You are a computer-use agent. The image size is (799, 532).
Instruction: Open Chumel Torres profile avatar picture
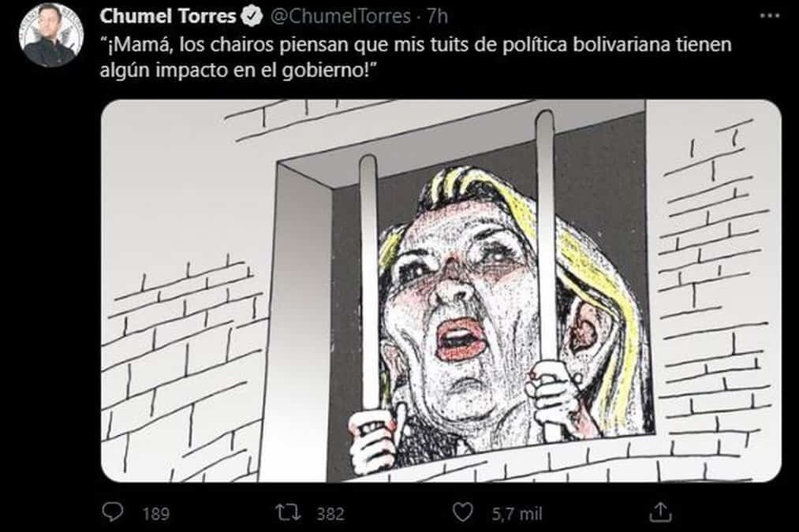[x=51, y=35]
